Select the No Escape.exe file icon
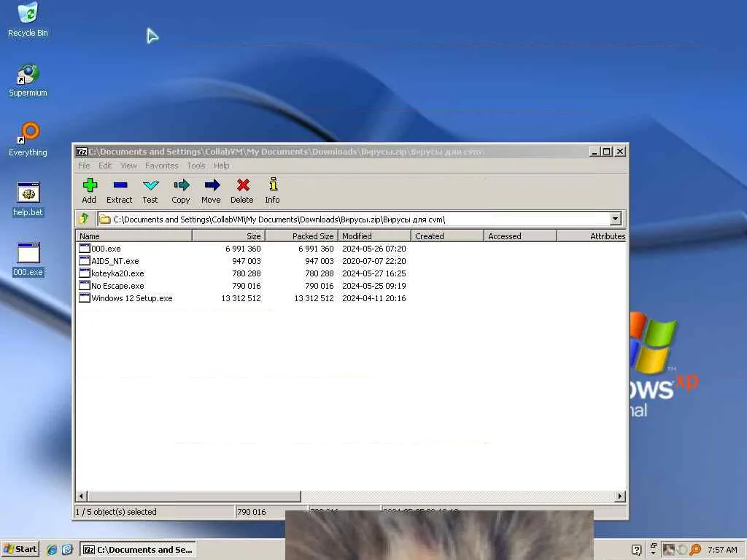 tap(85, 285)
